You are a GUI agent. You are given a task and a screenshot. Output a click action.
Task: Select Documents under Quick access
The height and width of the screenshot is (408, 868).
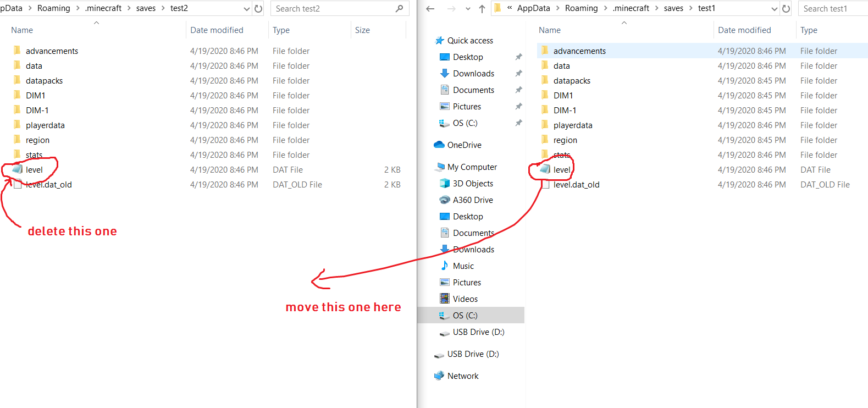click(473, 90)
